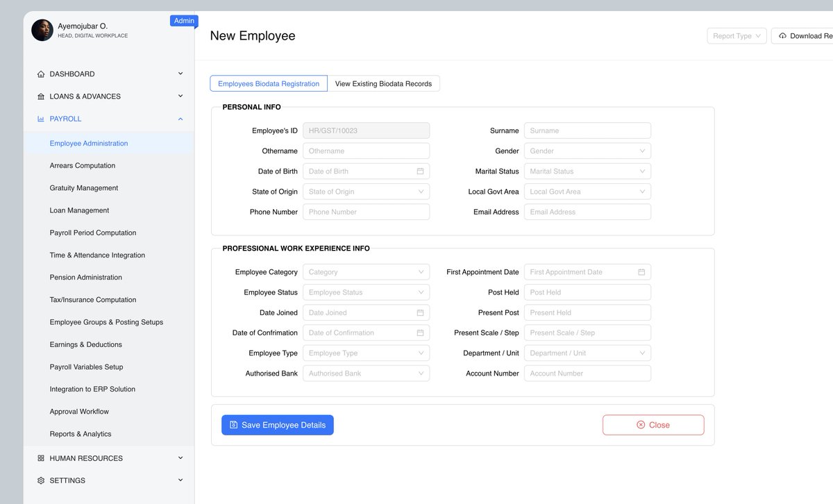833x504 pixels.
Task: Open the Authorised Bank dropdown
Action: tap(366, 373)
